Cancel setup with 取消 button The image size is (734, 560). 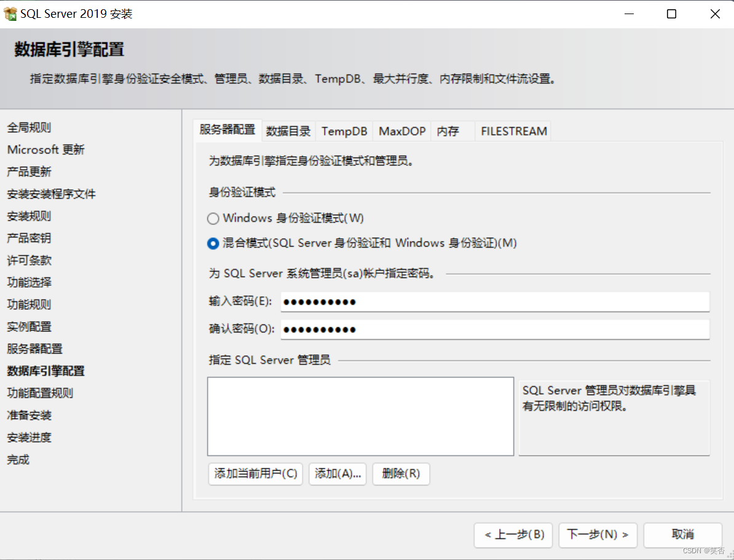[683, 535]
